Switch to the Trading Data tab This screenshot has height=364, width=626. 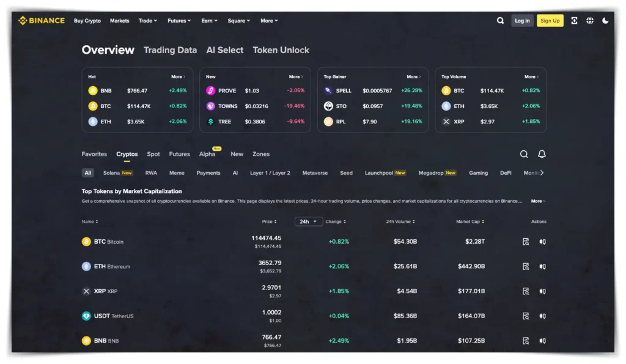point(170,50)
